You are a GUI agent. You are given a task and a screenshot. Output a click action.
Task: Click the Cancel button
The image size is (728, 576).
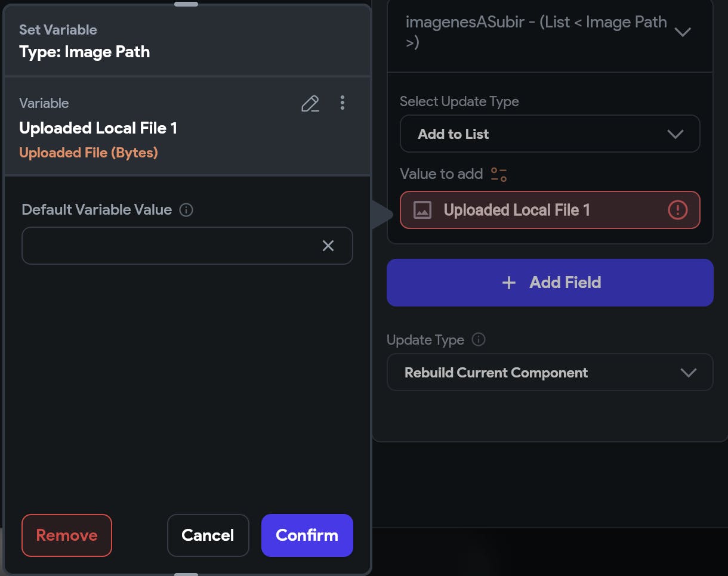[208, 535]
